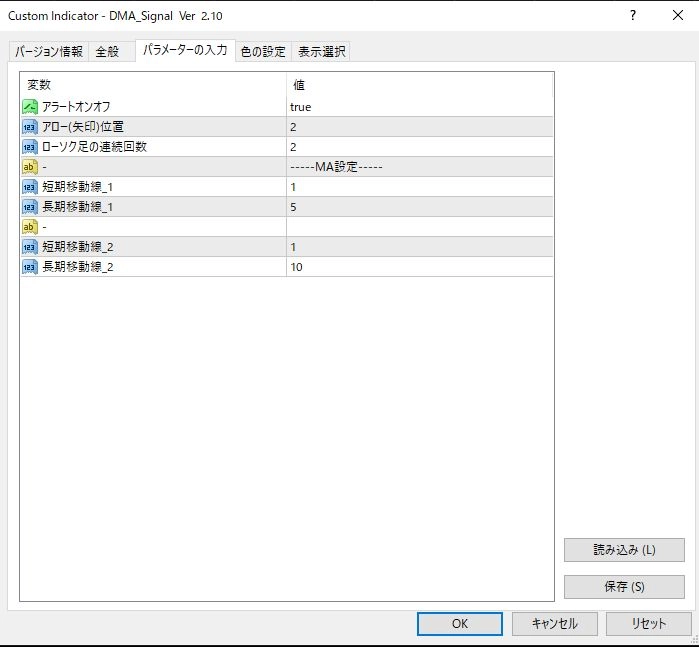The height and width of the screenshot is (647, 699).
Task: Select the アラートオンオフ variable name
Action: tap(76, 107)
